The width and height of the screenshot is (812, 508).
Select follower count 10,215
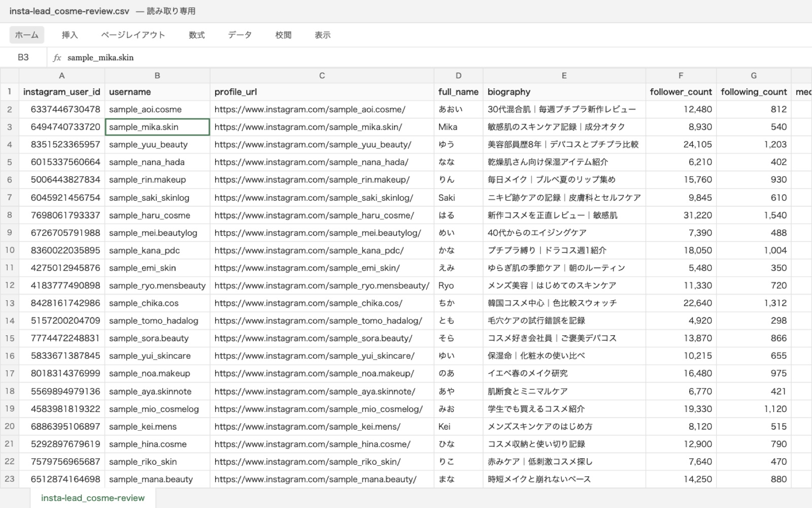[681, 356]
